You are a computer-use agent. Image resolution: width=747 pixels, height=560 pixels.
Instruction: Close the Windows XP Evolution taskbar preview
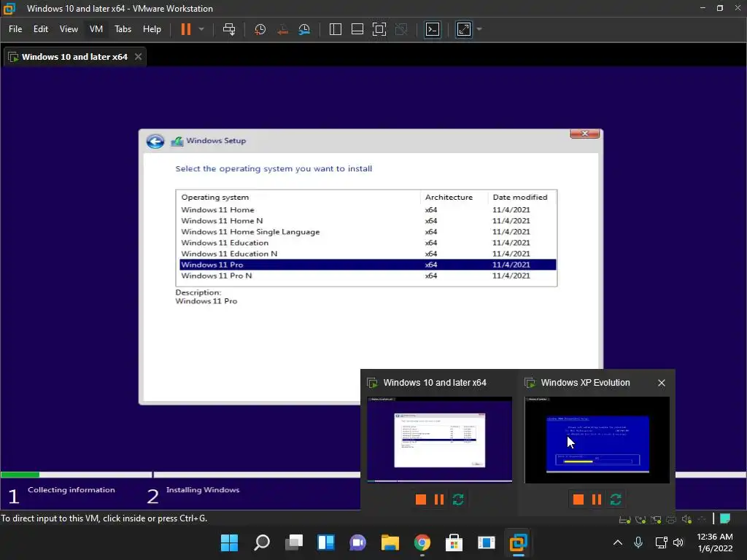661,383
